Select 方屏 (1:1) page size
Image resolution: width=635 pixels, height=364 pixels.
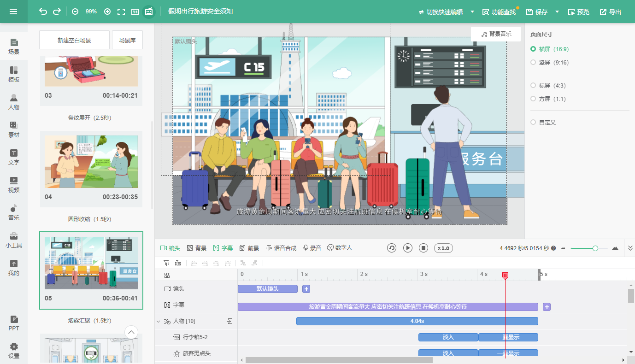pyautogui.click(x=548, y=99)
